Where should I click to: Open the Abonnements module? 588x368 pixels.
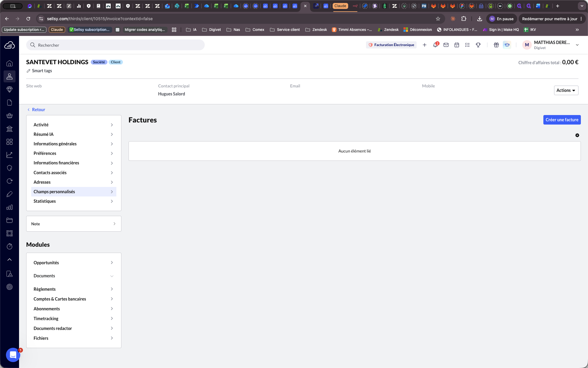[73, 309]
